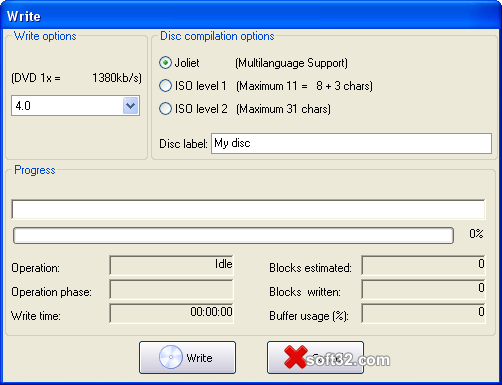Click the 'Blocks estimated:' caption
Image resolution: width=502 pixels, height=385 pixels.
coord(310,268)
